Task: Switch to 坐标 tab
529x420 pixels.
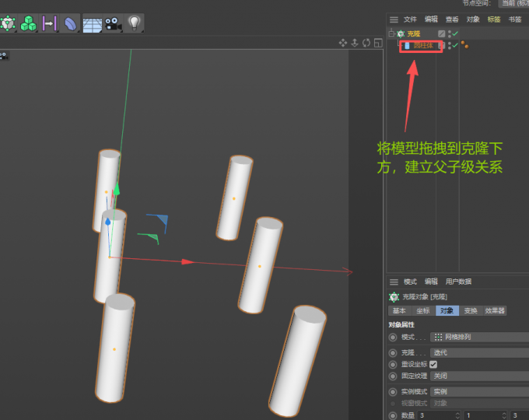Action: click(x=423, y=310)
